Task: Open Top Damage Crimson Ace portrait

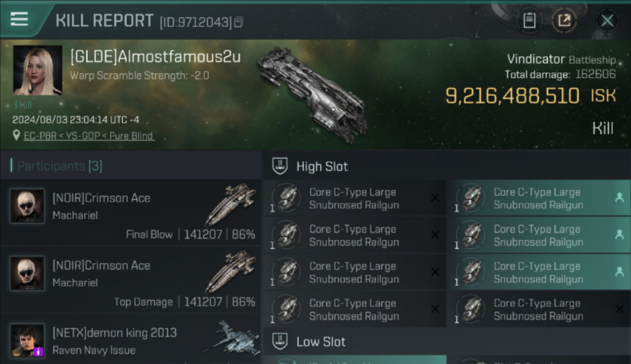Action: pos(27,273)
